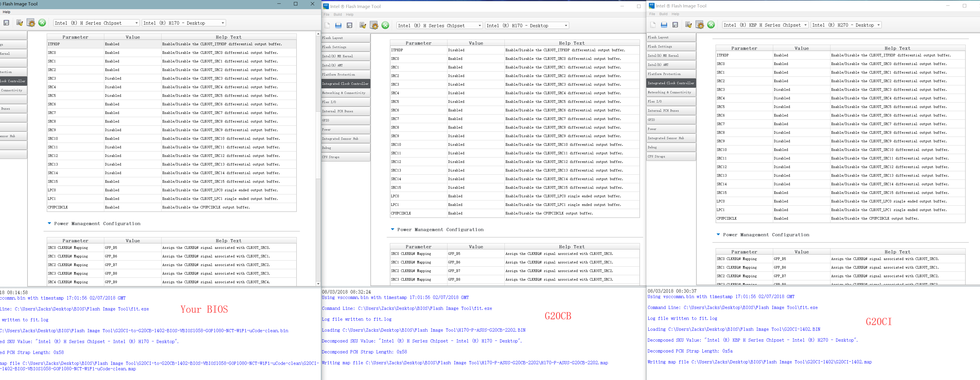
Task: Click the left window vertical scrollbar down arrow
Action: [318, 284]
